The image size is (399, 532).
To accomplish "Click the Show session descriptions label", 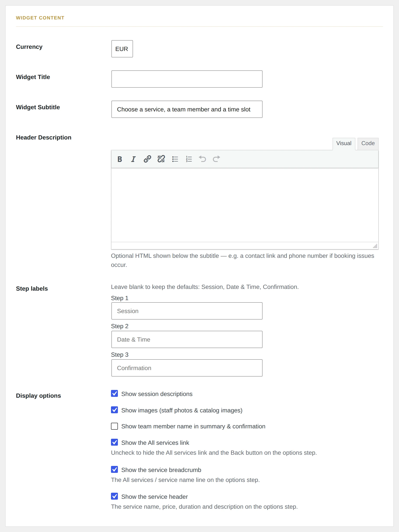I will coord(157,394).
